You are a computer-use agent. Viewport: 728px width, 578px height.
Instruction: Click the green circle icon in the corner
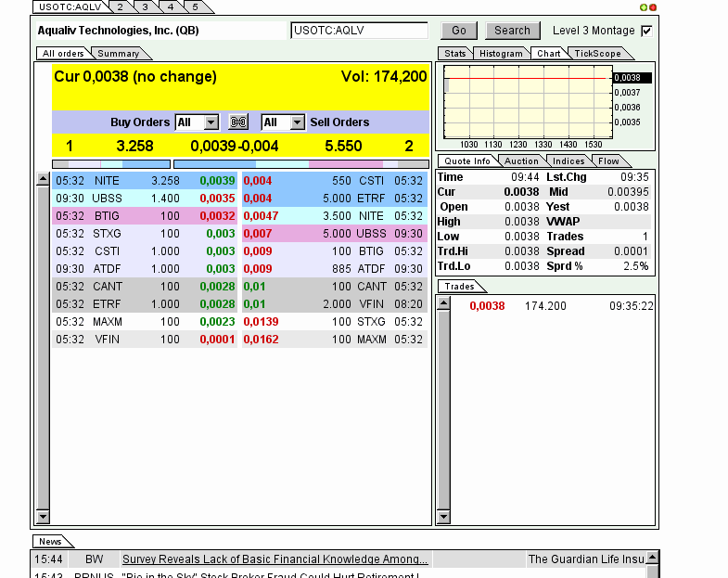[644, 7]
